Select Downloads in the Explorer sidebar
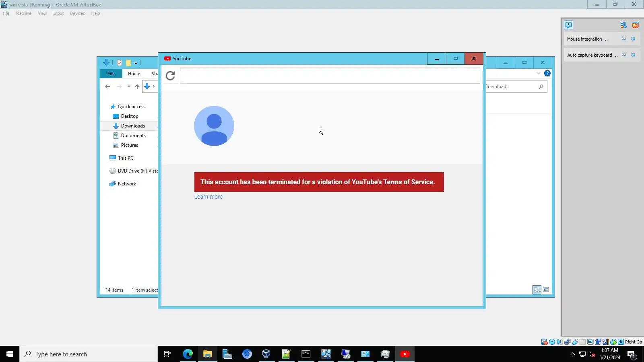 (x=129, y=126)
